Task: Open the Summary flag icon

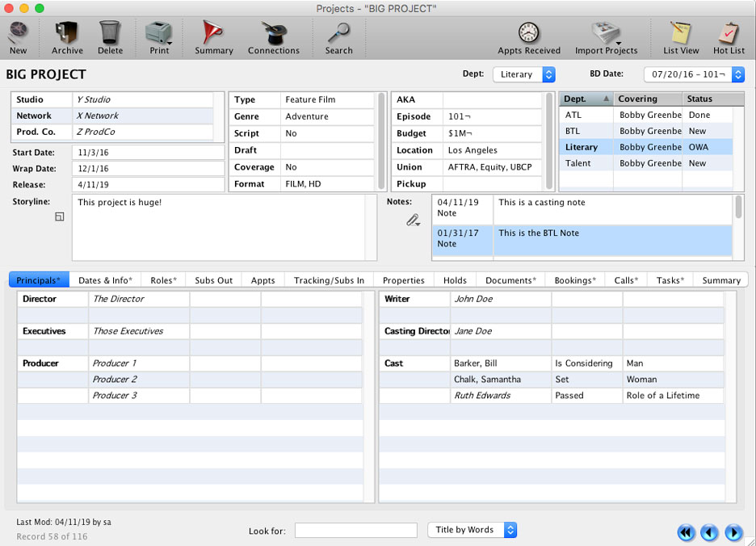Action: [212, 32]
